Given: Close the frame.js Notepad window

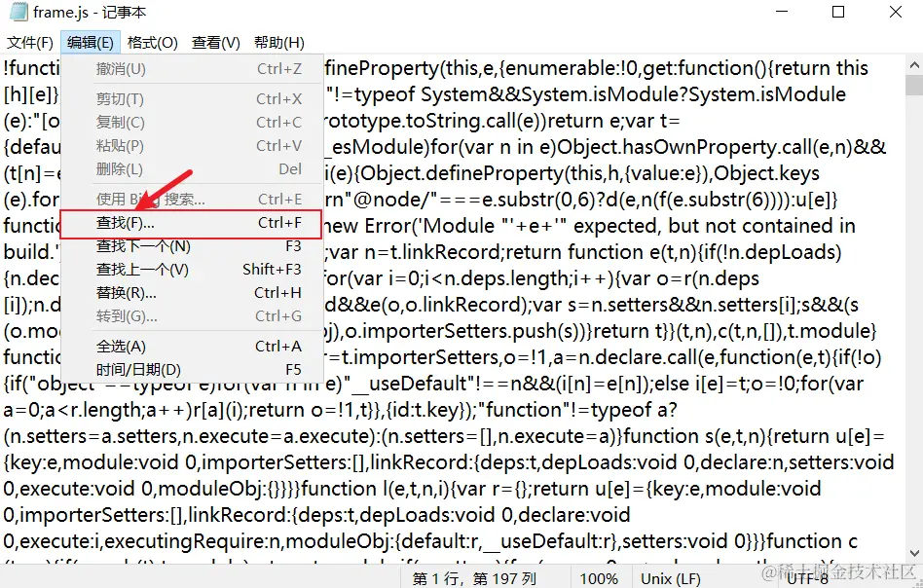Looking at the screenshot, I should click(896, 12).
